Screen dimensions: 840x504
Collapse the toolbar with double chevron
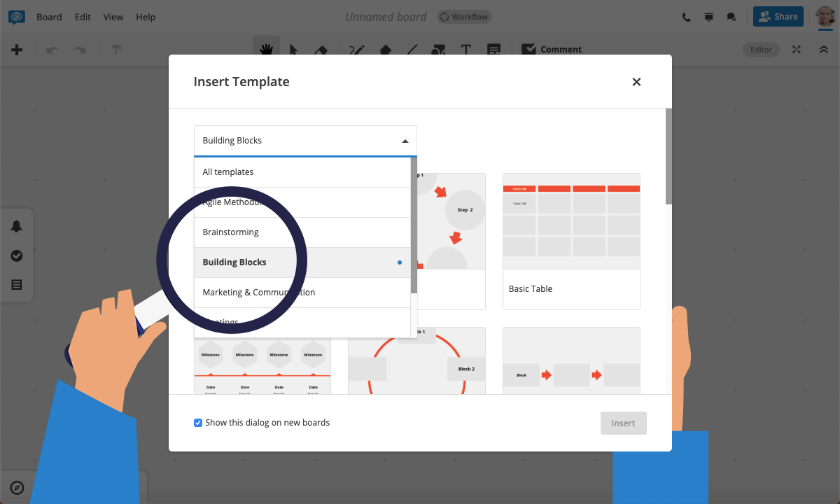pos(824,50)
